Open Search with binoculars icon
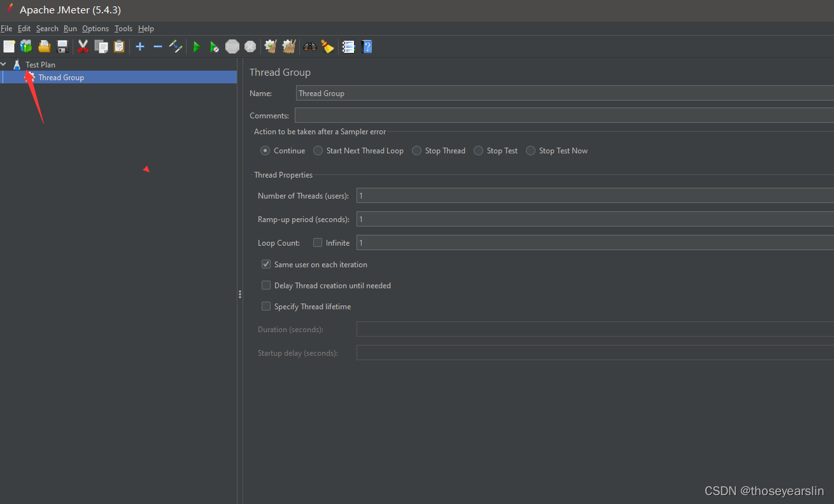The width and height of the screenshot is (834, 504). tap(310, 46)
